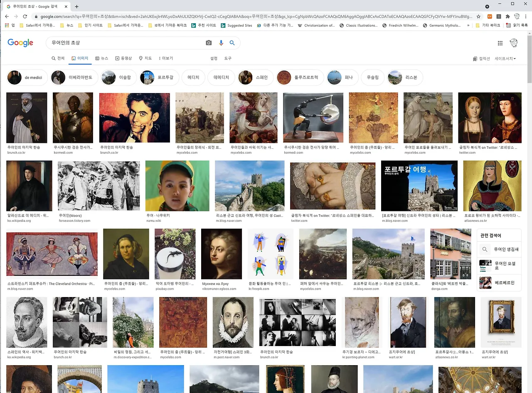Screen dimensions: 532x393
Task: Click the Google logo
Action: [x=20, y=43]
